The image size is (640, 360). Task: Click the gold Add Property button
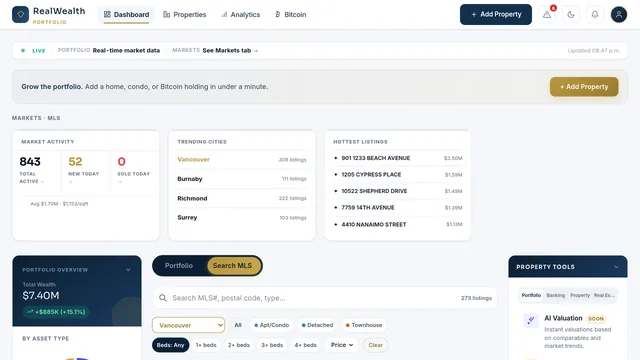coord(584,87)
